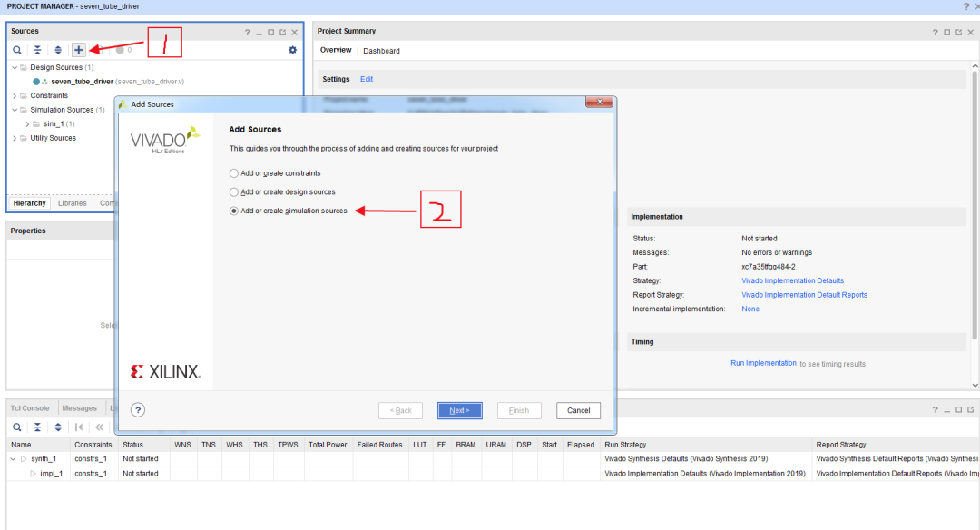980x530 pixels.
Task: Switch to the Libraries tab
Action: click(73, 203)
